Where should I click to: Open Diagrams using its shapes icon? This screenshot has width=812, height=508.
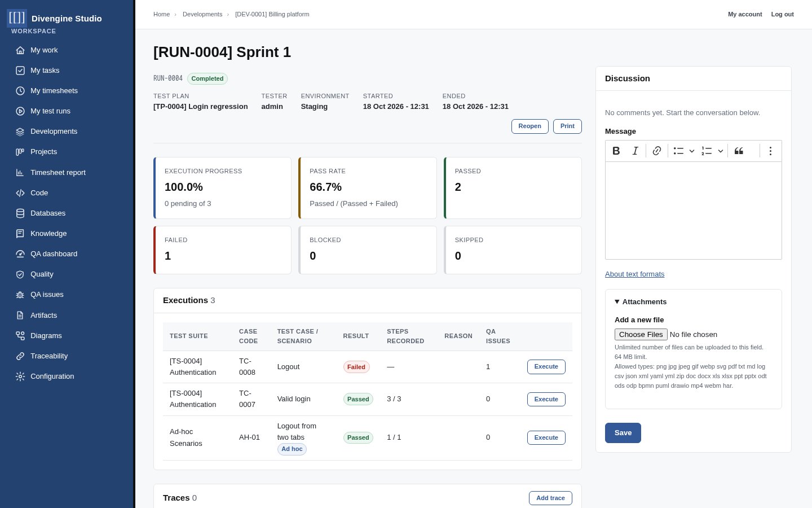(x=20, y=336)
